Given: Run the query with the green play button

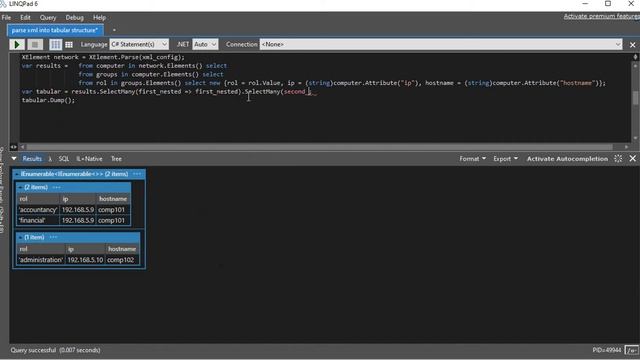Looking at the screenshot, I should click(x=17, y=44).
